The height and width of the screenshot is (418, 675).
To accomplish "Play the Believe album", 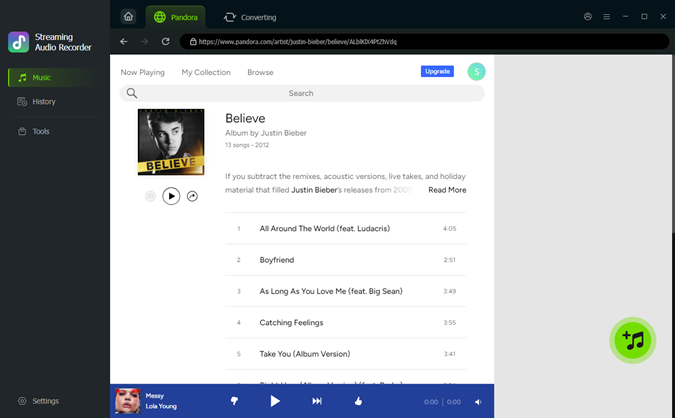I will (171, 196).
